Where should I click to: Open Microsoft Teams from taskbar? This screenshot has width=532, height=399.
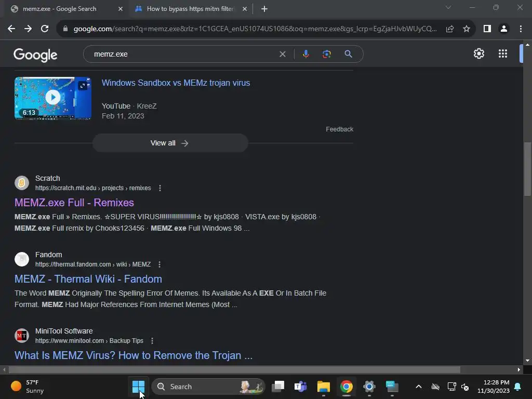301,387
